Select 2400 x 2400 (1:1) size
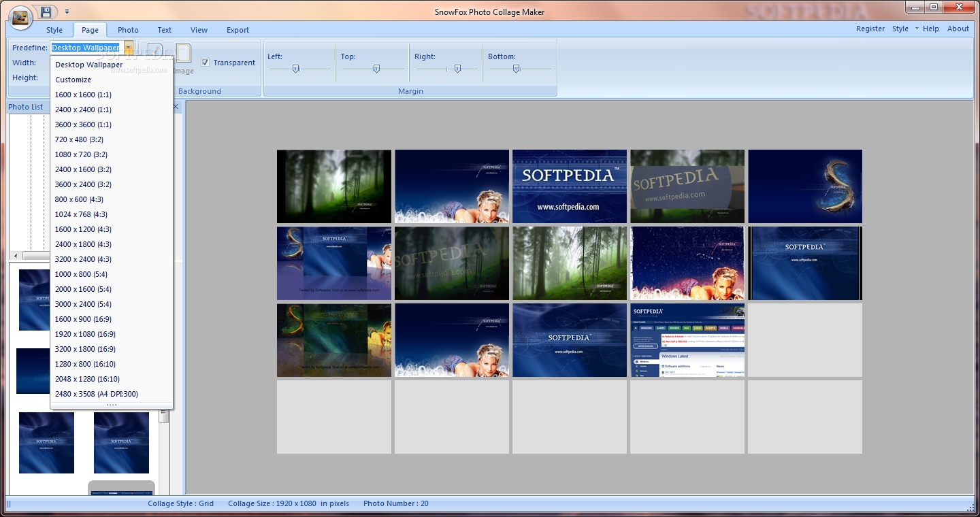 click(x=112, y=110)
